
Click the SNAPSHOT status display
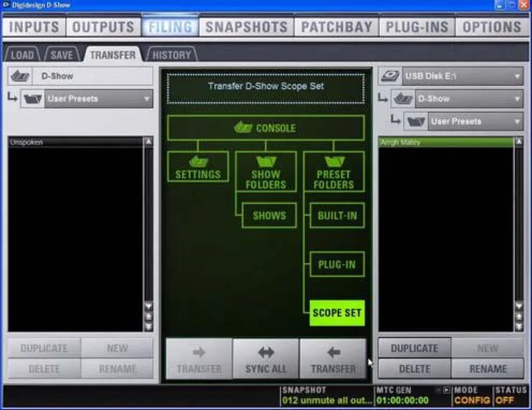point(327,396)
